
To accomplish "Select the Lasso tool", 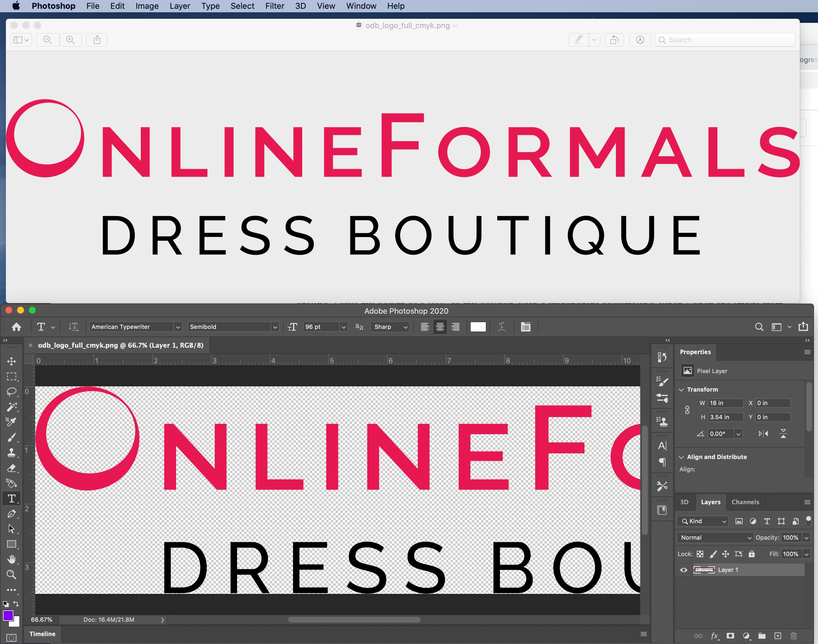I will 11,392.
